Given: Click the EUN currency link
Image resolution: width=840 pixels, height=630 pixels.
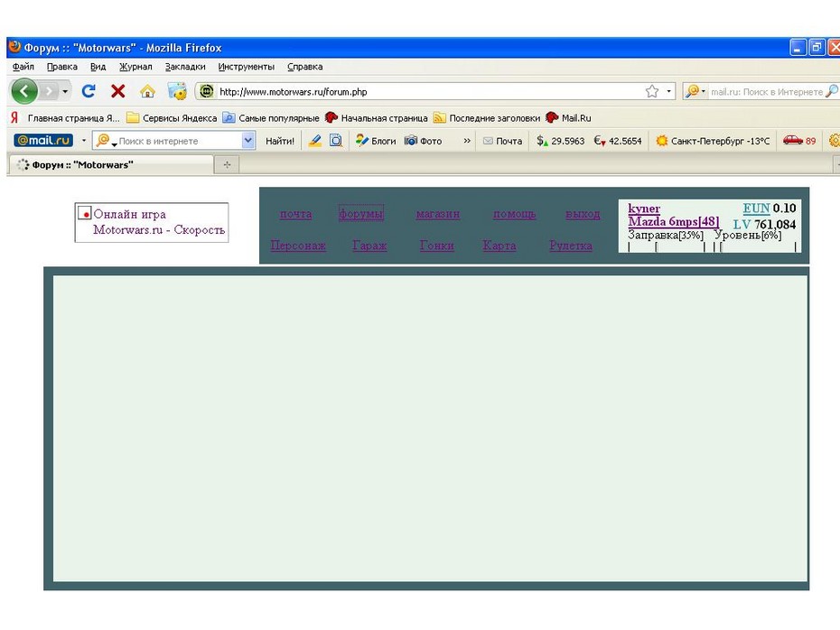Looking at the screenshot, I should 756,208.
